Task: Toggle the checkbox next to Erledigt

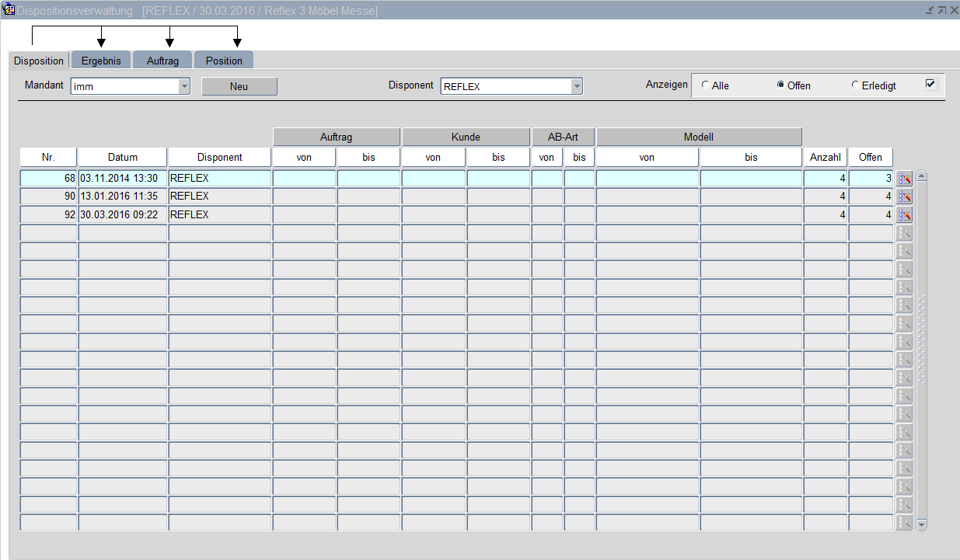Action: pos(930,84)
